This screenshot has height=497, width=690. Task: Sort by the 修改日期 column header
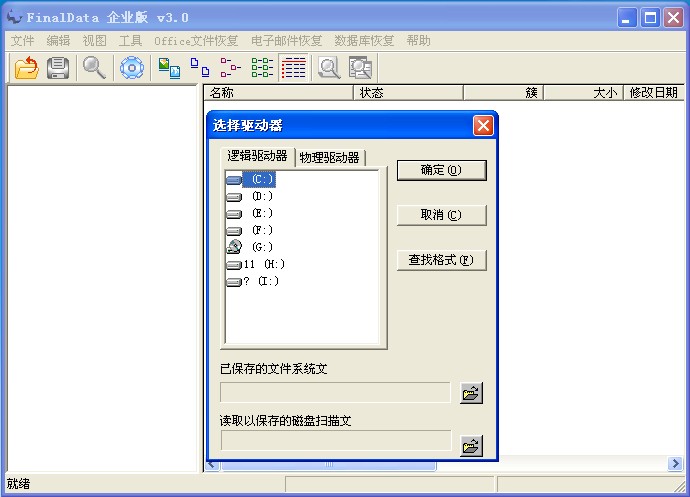point(653,92)
